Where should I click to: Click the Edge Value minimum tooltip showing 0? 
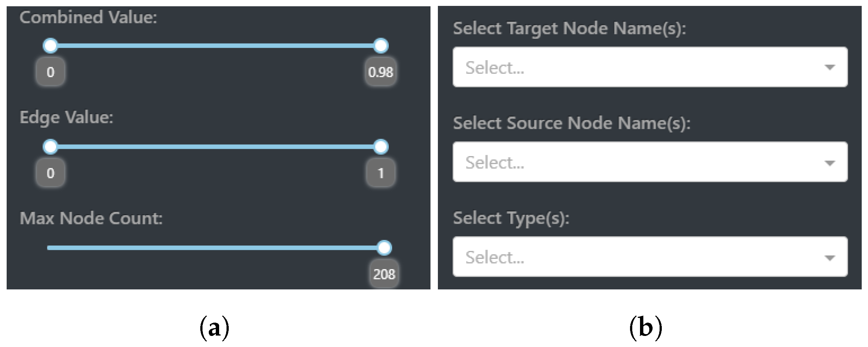pyautogui.click(x=51, y=173)
